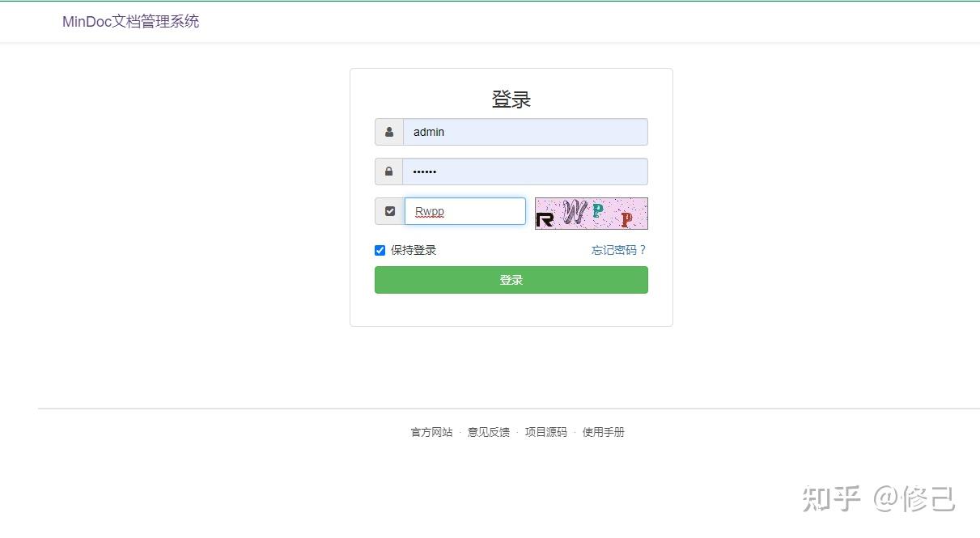Click the padlock icon beside the password field
This screenshot has width=980, height=538.
388,171
